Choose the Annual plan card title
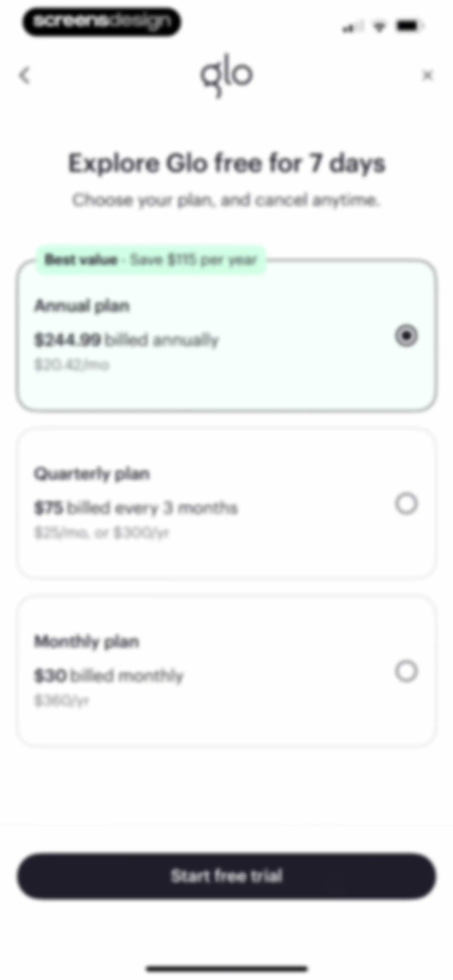 click(82, 306)
